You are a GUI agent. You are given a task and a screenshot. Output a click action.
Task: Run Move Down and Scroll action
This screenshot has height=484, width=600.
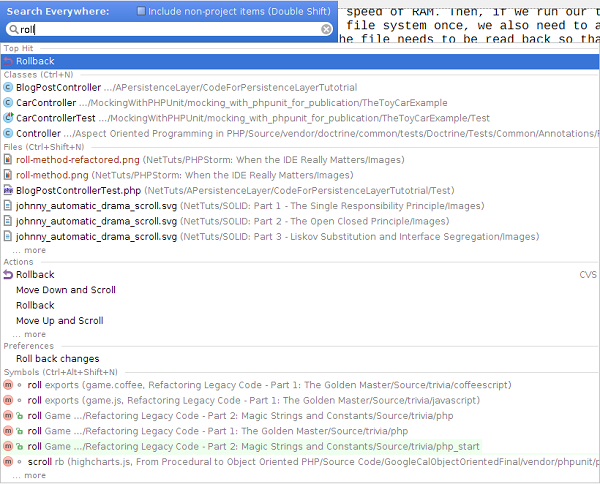click(300, 290)
